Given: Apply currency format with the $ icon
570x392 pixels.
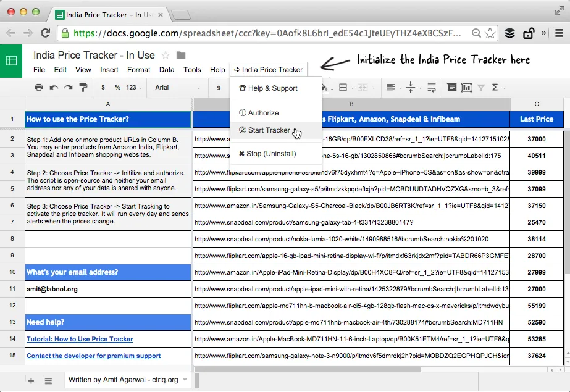Looking at the screenshot, I should 102,87.
